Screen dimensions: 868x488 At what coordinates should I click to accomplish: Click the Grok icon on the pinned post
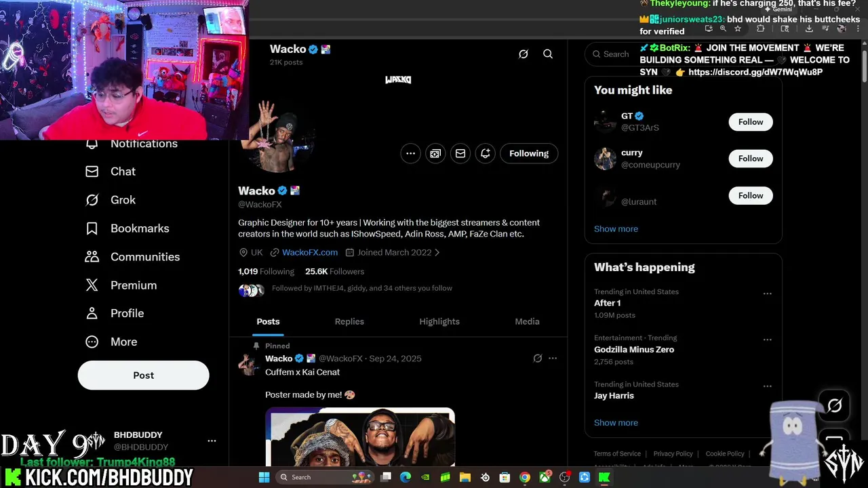click(538, 359)
